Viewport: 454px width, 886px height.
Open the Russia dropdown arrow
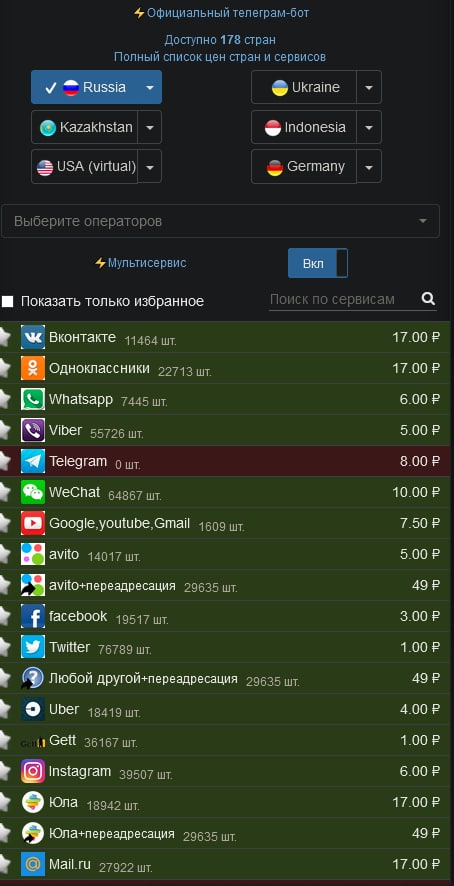(150, 88)
